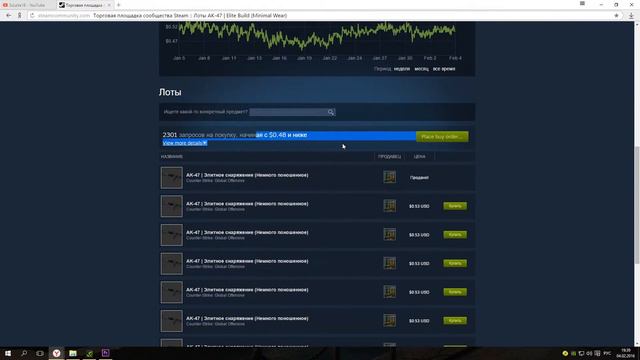This screenshot has height=360, width=640.
Task: Open item name link of third $0.53 listing
Action: [x=247, y=261]
